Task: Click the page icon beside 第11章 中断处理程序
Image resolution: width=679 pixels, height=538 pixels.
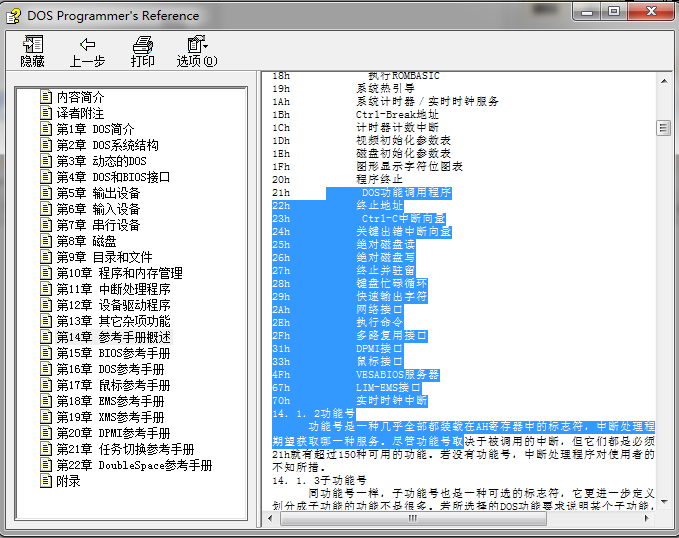Action: pyautogui.click(x=46, y=289)
